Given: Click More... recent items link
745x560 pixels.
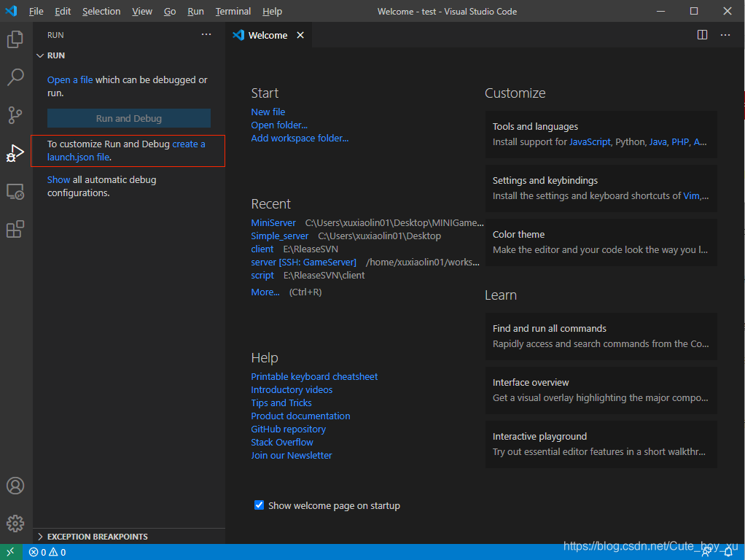Looking at the screenshot, I should click(x=265, y=292).
